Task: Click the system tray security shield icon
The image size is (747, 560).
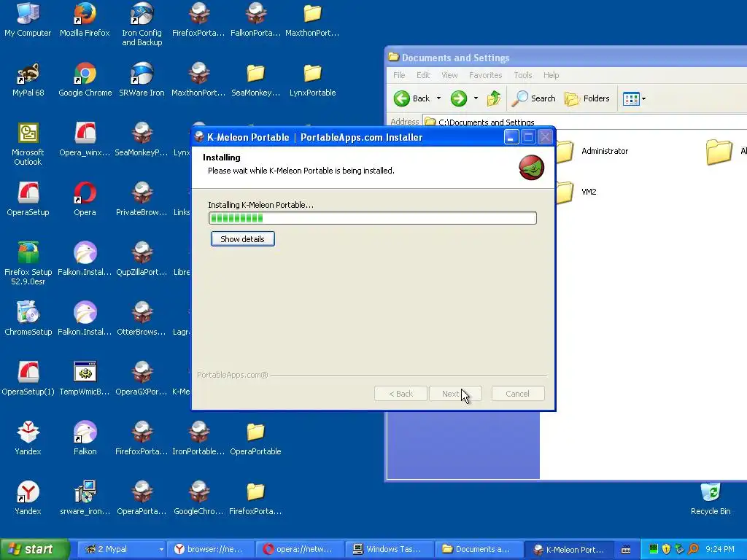Action: 666,549
